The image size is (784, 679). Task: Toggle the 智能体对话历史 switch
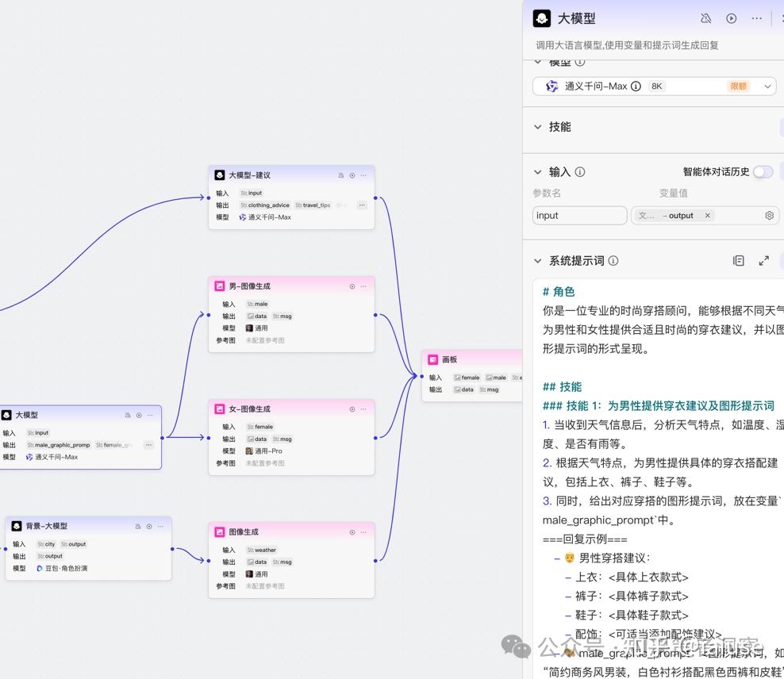[763, 172]
